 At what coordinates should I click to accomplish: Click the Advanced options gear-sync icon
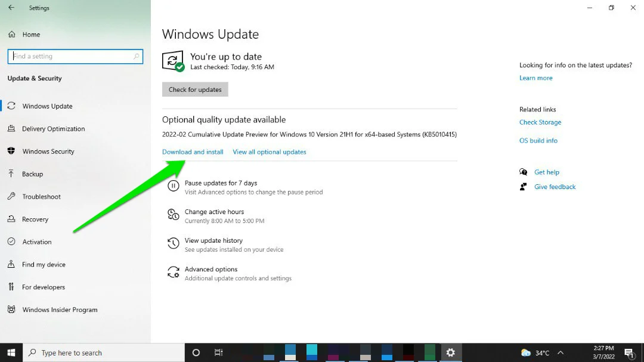click(x=174, y=272)
